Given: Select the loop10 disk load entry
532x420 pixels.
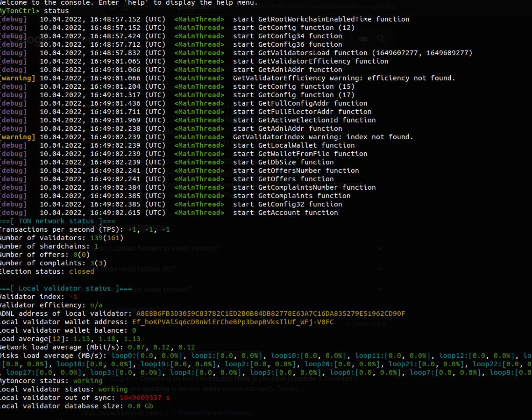Looking at the screenshot, I should 309,356.
